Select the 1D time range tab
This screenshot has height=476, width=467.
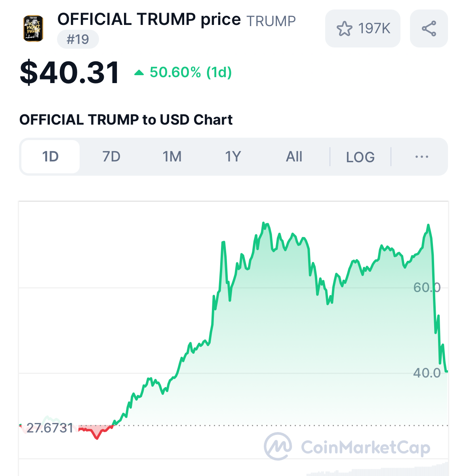click(50, 157)
